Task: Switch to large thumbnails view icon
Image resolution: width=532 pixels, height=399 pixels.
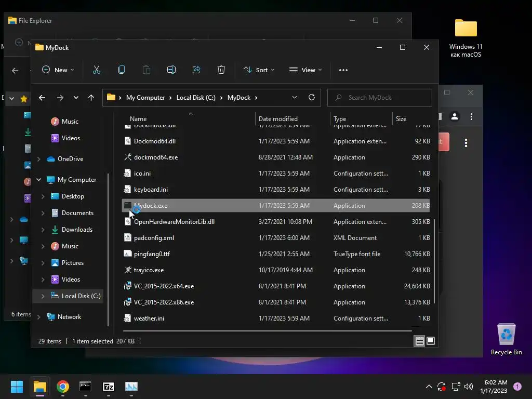Action: point(431,341)
